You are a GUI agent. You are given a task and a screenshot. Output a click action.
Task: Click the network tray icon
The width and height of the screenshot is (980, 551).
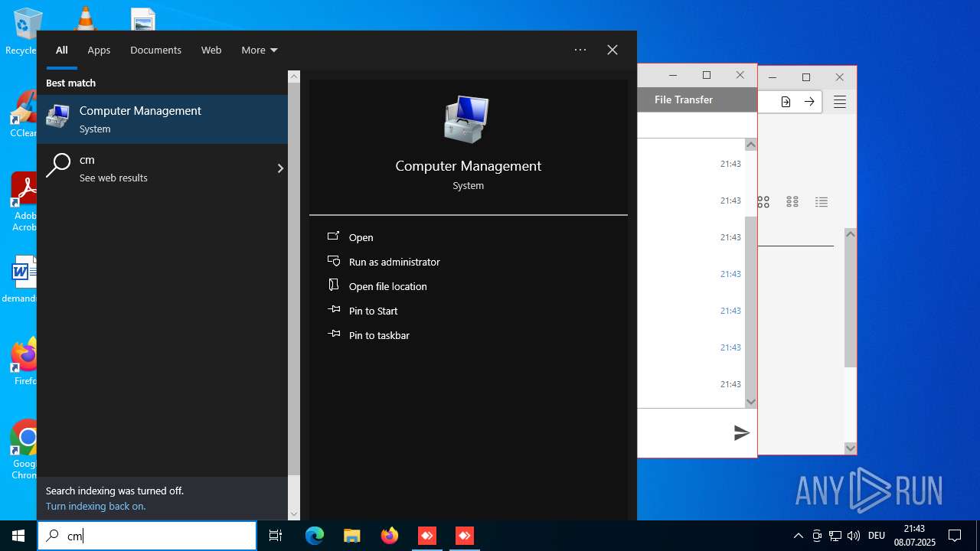point(835,536)
